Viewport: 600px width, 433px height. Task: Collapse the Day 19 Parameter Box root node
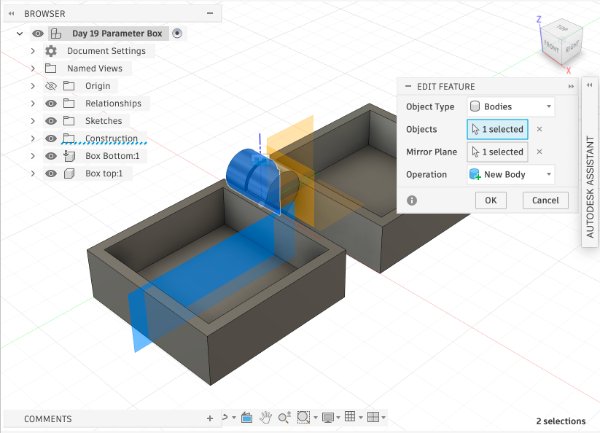click(20, 34)
